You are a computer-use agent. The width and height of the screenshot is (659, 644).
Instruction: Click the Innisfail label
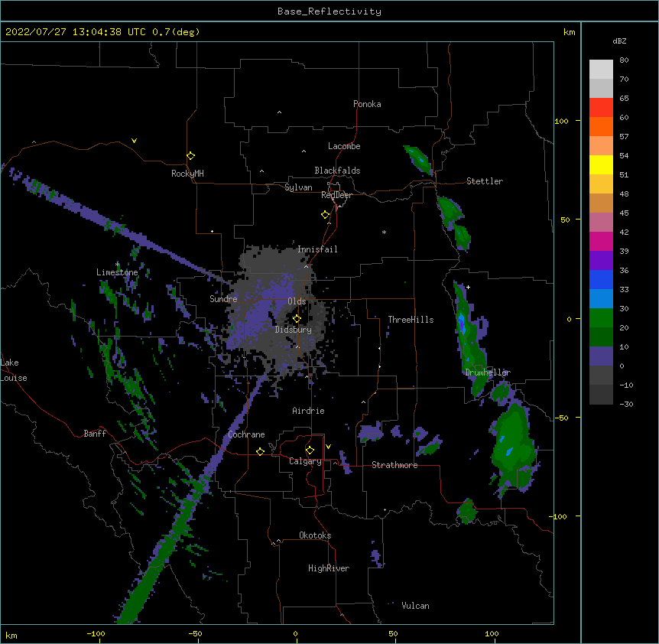pyautogui.click(x=317, y=249)
